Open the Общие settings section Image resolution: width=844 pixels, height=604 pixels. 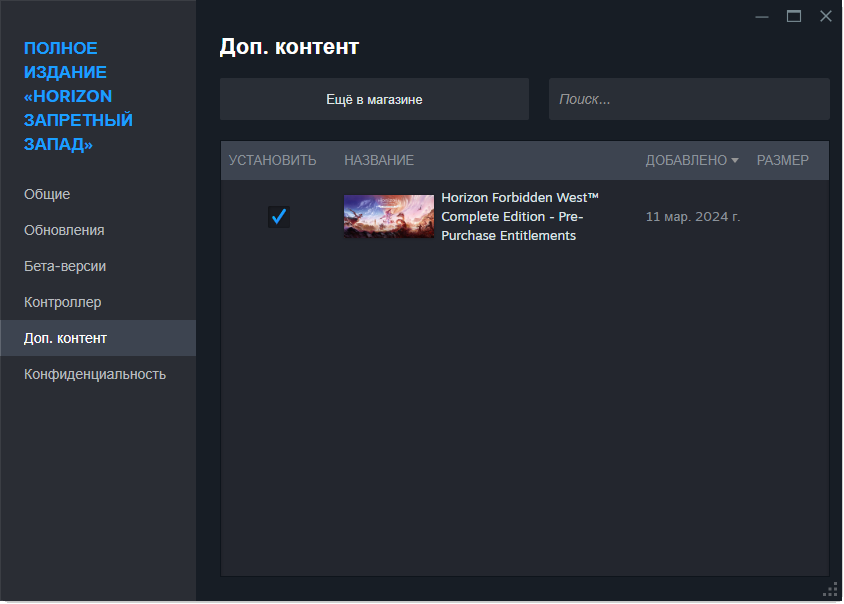click(x=47, y=194)
